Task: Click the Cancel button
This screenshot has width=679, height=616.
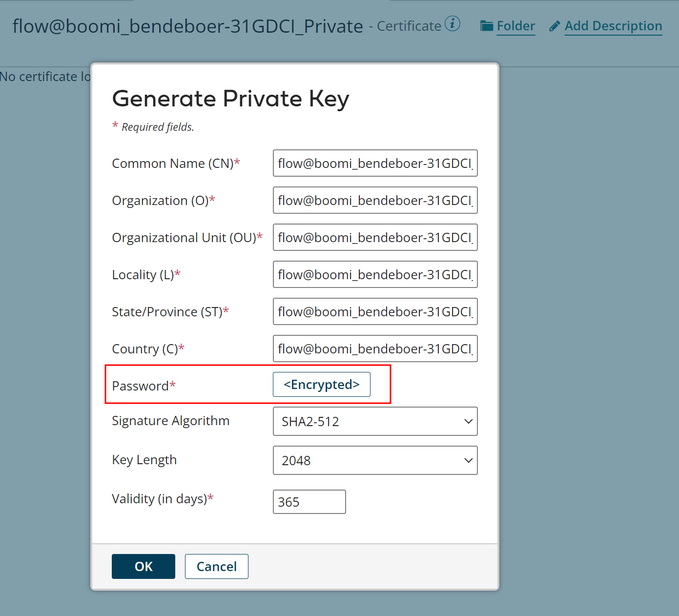Action: point(216,566)
